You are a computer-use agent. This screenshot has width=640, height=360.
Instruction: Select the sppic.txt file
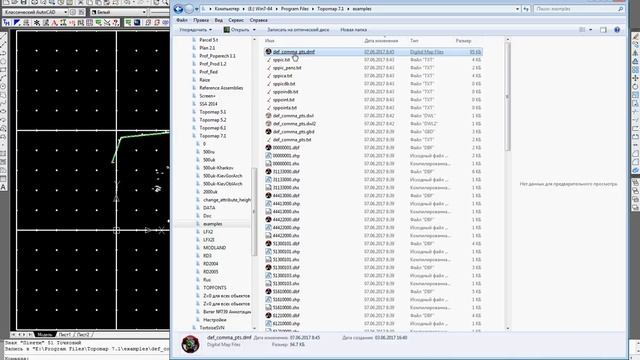coord(282,60)
